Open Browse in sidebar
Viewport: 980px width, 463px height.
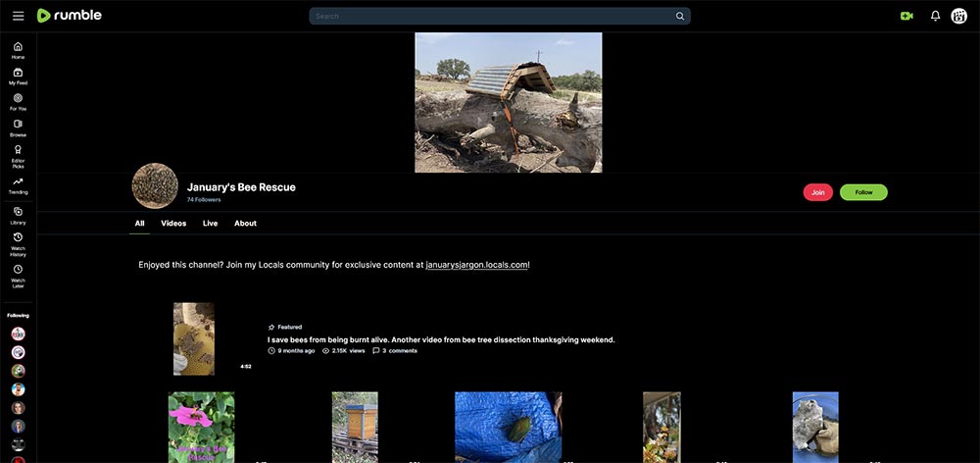pos(18,129)
